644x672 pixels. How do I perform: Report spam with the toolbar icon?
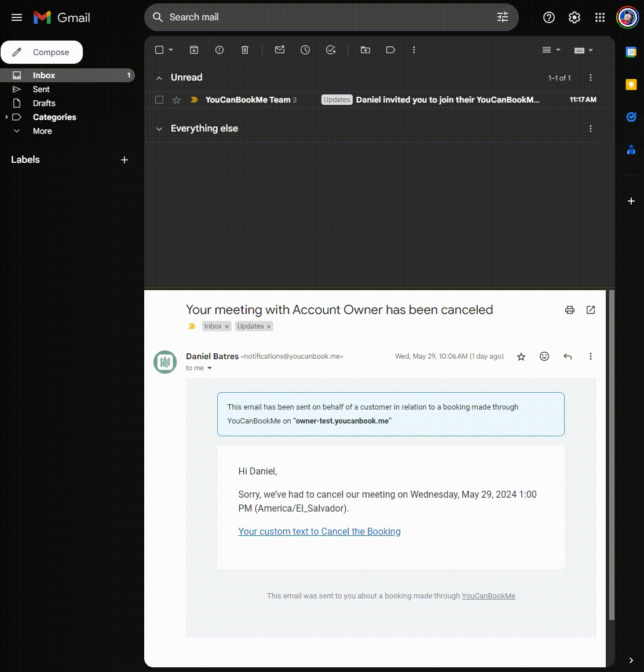[219, 50]
